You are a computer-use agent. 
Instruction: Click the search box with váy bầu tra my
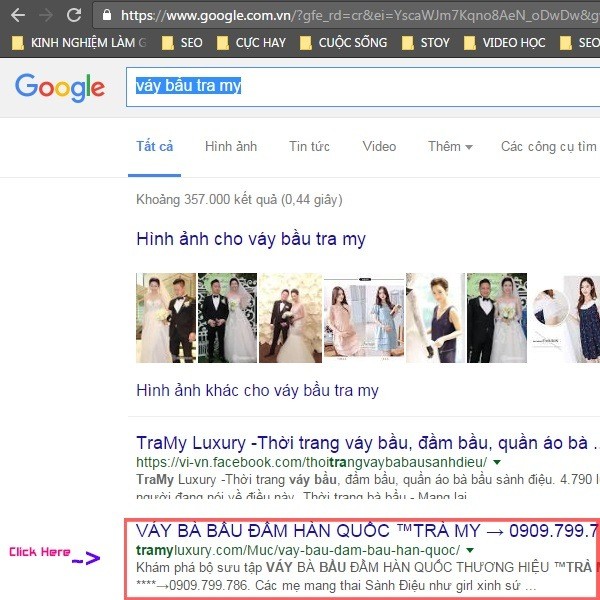click(363, 87)
